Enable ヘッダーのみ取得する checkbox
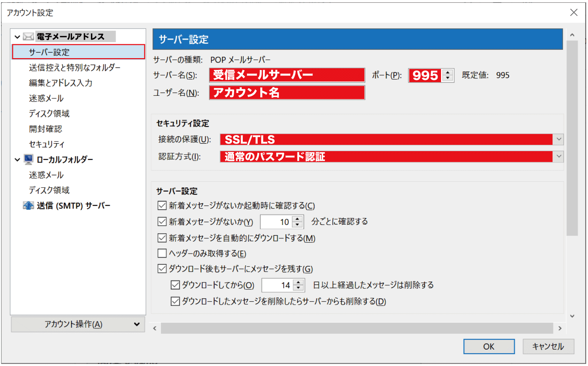 tap(162, 253)
